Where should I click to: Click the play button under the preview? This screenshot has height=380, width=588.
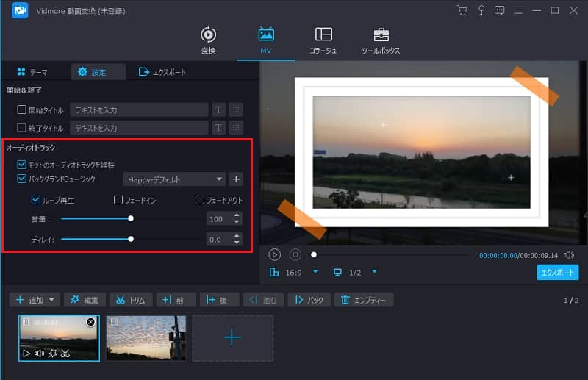tap(274, 255)
